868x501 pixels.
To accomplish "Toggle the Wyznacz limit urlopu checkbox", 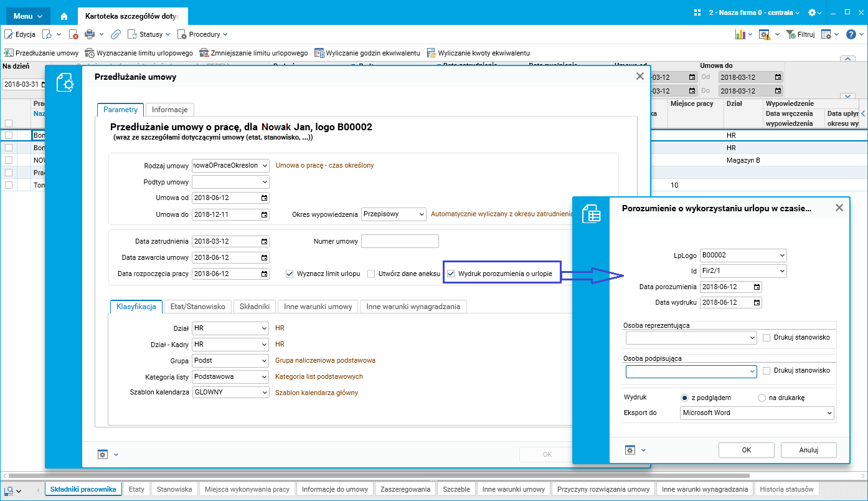I will tap(290, 274).
